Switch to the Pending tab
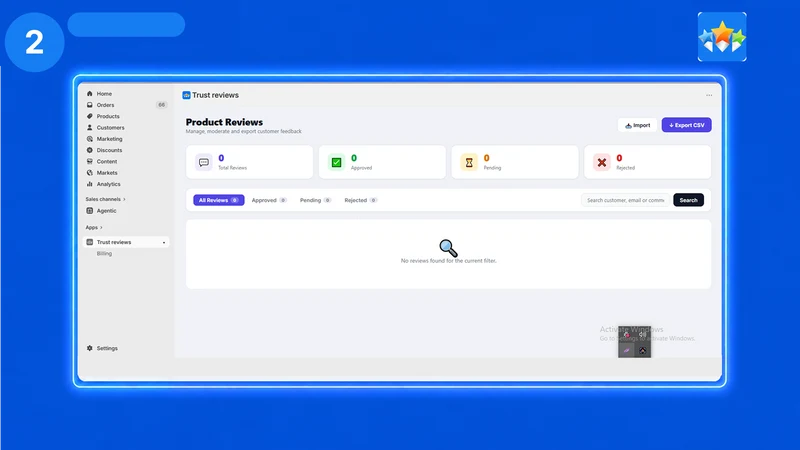The image size is (800, 450). pos(315,200)
